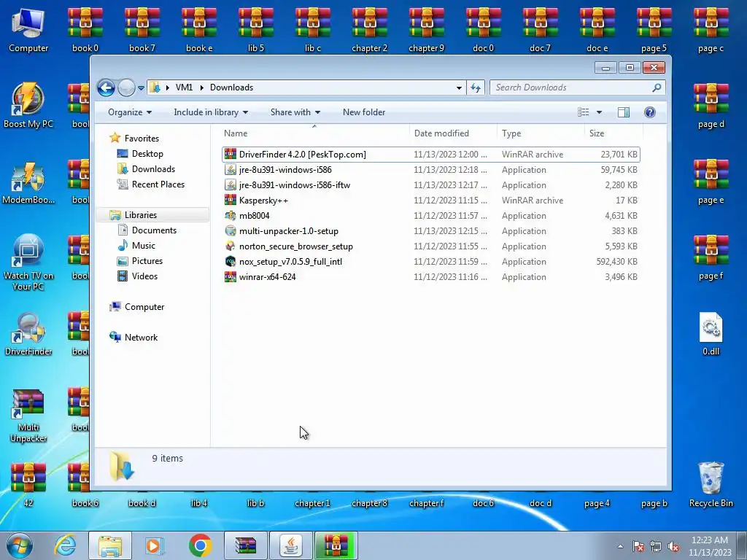Sort by the Size column header
The width and height of the screenshot is (747, 560).
(614, 133)
